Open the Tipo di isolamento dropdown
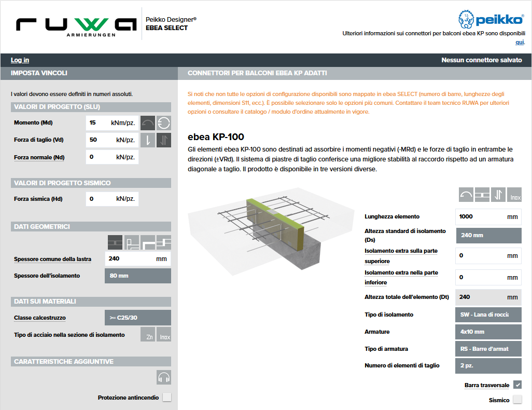 [488, 315]
